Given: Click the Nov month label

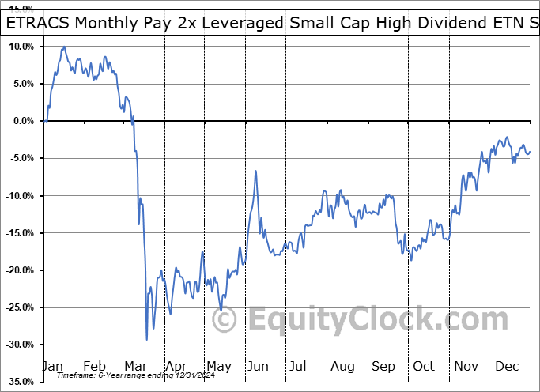Looking at the screenshot, I should click(466, 366).
